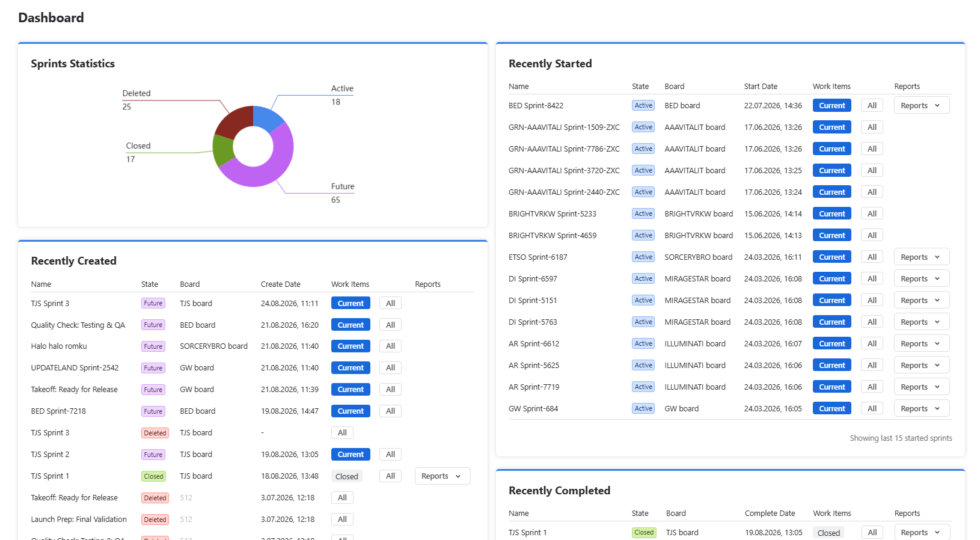The width and height of the screenshot is (980, 540).
Task: Click the Future state badge of UPDATELAND Sprint-2542
Action: [153, 368]
